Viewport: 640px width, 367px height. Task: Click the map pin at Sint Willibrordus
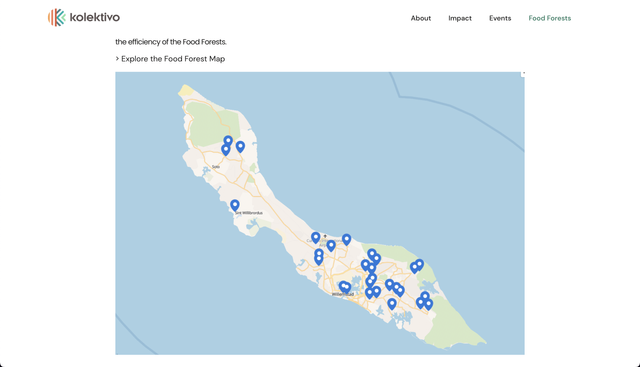click(x=235, y=205)
